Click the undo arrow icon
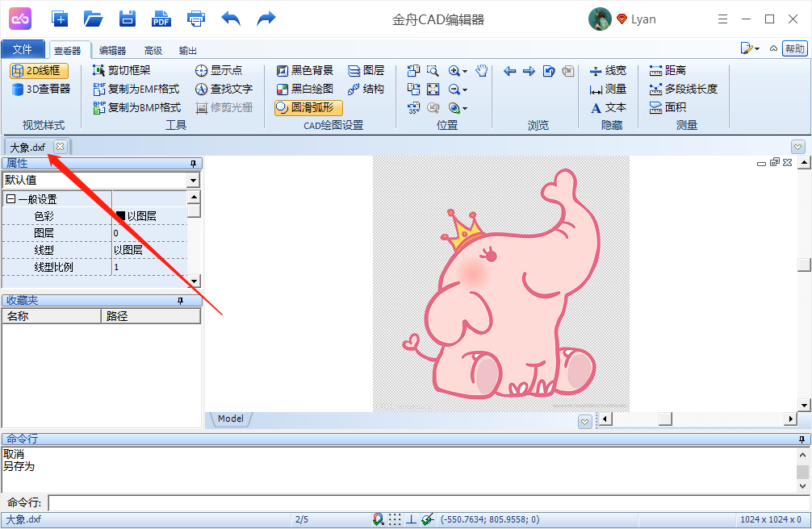This screenshot has width=812, height=529. (231, 19)
